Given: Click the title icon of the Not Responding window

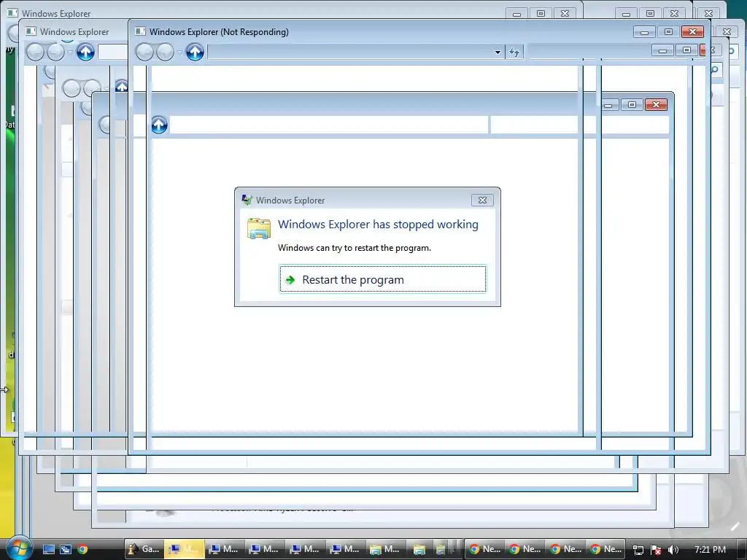Looking at the screenshot, I should 140,31.
